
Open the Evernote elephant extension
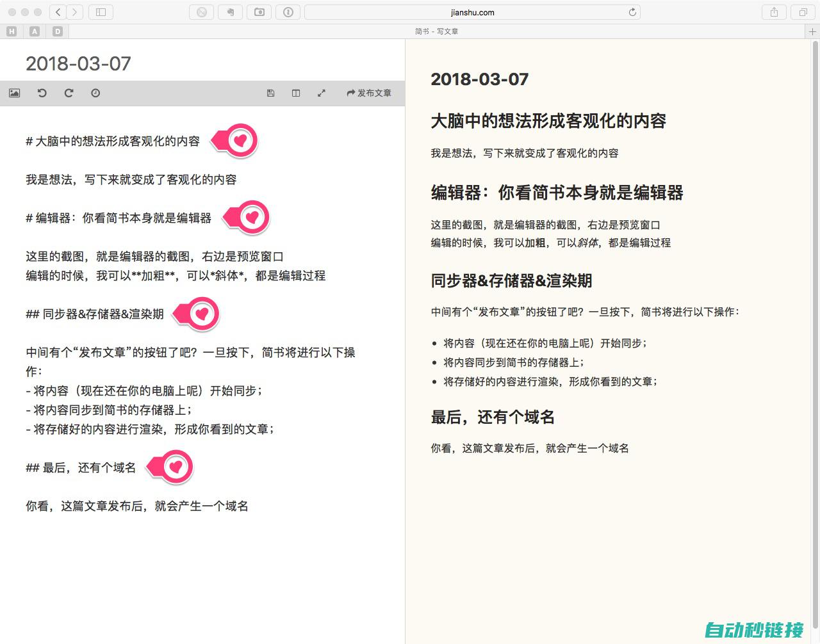click(231, 12)
